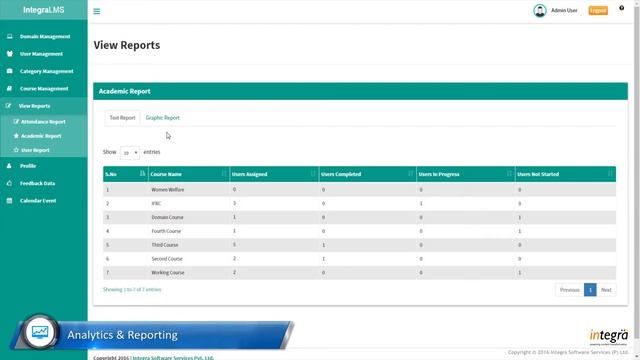The height and width of the screenshot is (360, 640).
Task: Sort table by S.No column
Action: (x=125, y=174)
